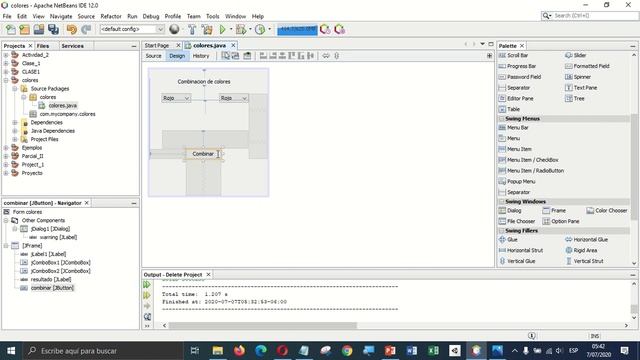Image resolution: width=640 pixels, height=360 pixels.
Task: Click the Connection Mode icon in designer toolbar
Action: tap(236, 56)
